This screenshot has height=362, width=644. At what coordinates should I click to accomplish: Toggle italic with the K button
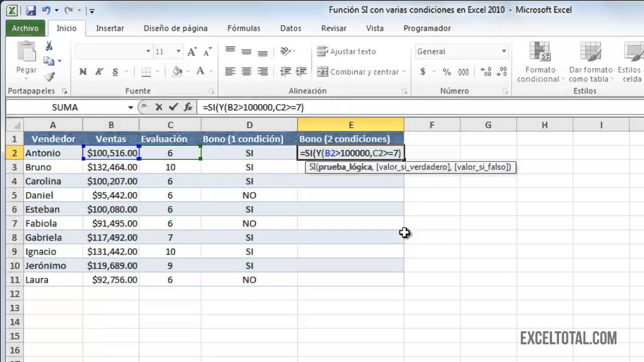point(99,72)
